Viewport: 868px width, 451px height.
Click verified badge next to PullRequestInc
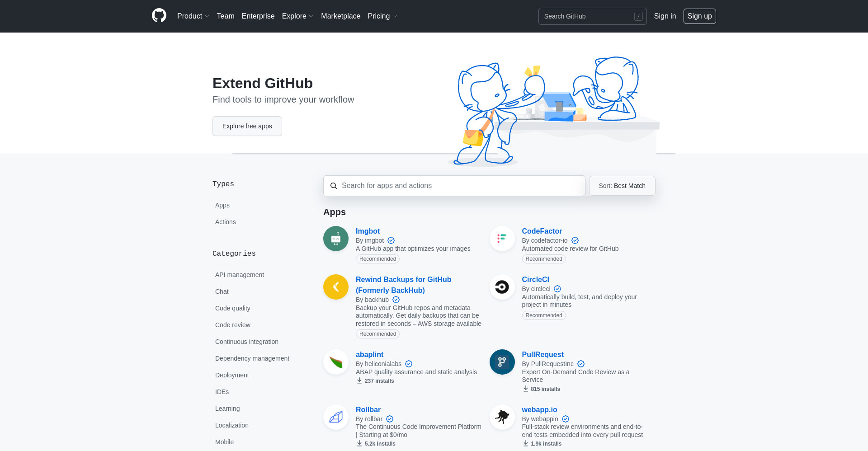click(581, 364)
